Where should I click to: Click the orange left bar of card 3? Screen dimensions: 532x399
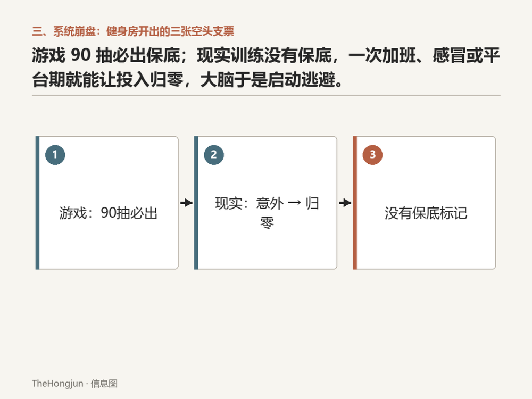click(x=355, y=203)
